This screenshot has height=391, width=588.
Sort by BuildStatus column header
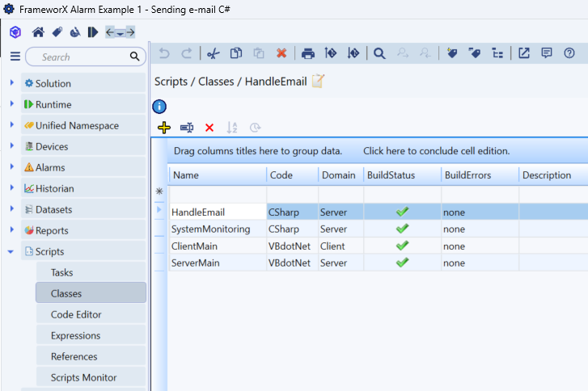click(x=391, y=175)
